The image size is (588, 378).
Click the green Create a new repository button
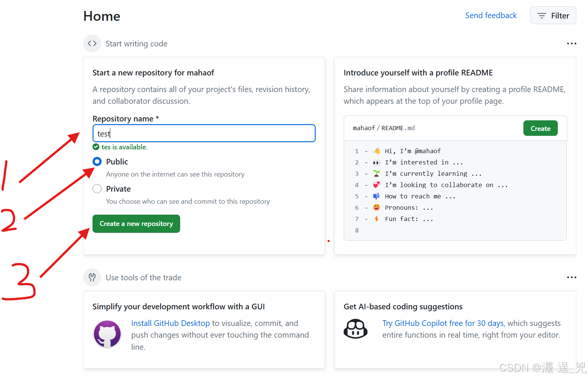pyautogui.click(x=136, y=224)
